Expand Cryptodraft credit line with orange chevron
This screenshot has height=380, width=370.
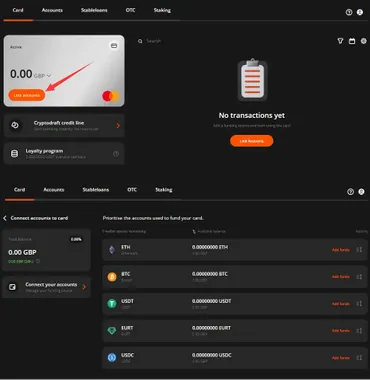point(118,126)
